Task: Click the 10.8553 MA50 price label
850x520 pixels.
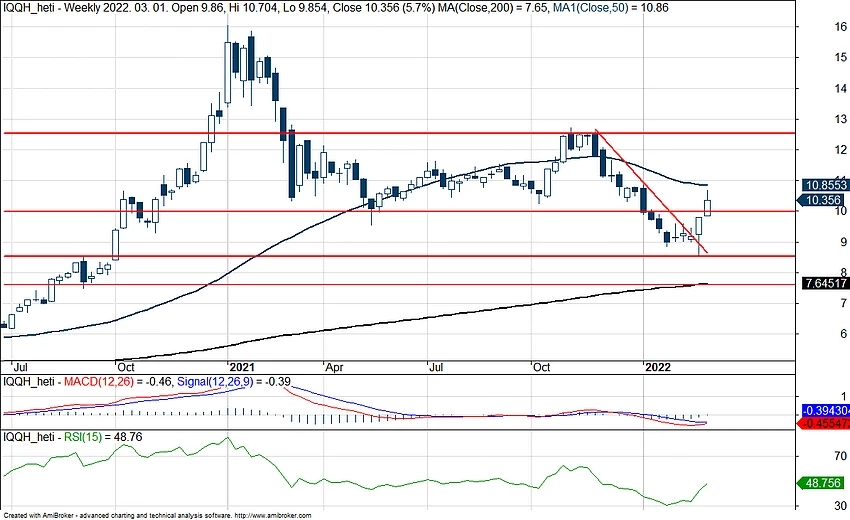Action: [x=825, y=186]
